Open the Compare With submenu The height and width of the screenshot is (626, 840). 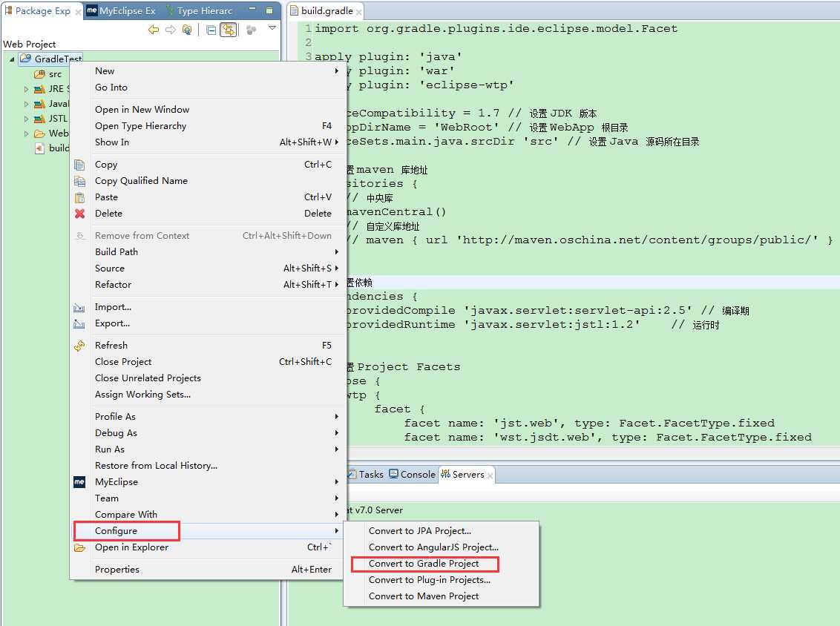coord(209,515)
